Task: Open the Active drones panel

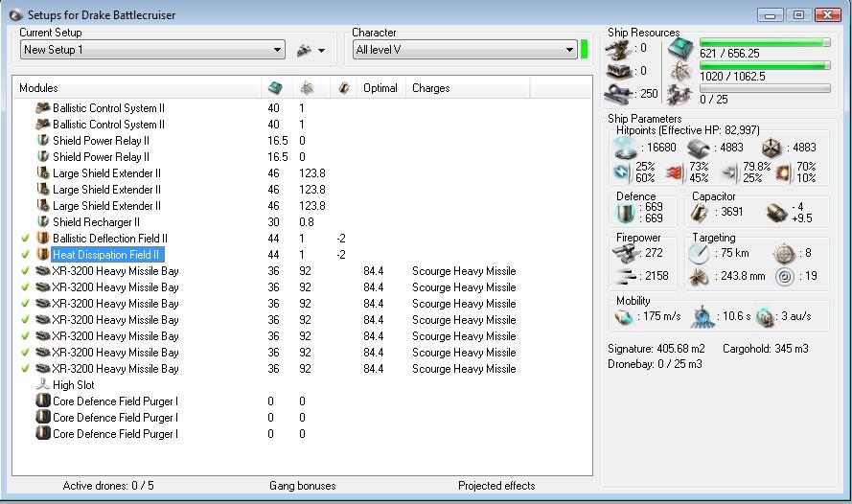Action: [108, 486]
